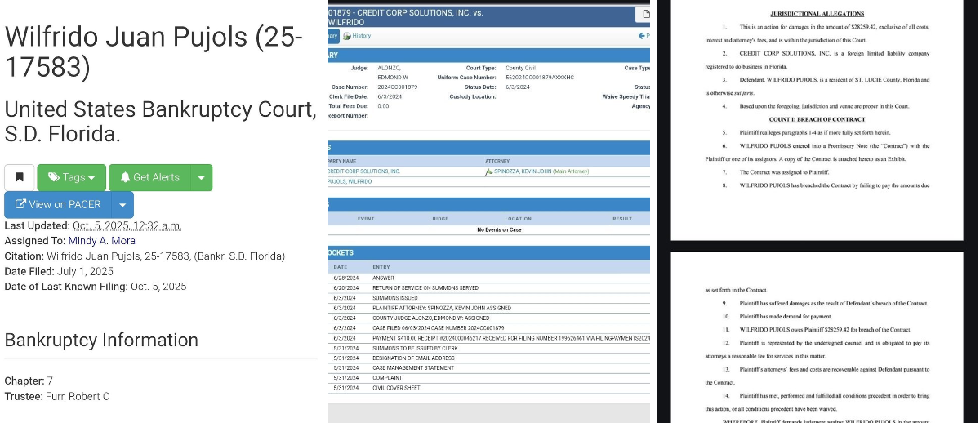Click the RESULT column header
Screen dimensions: 980x423
tap(622, 219)
